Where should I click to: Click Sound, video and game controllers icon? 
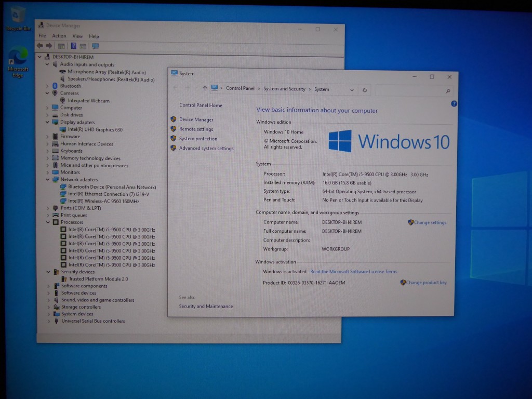point(56,300)
